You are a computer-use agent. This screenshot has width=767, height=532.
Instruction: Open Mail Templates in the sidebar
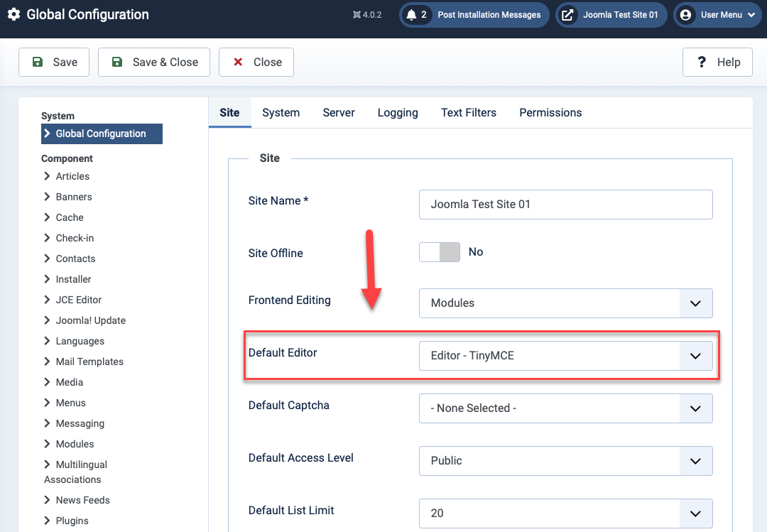click(89, 362)
